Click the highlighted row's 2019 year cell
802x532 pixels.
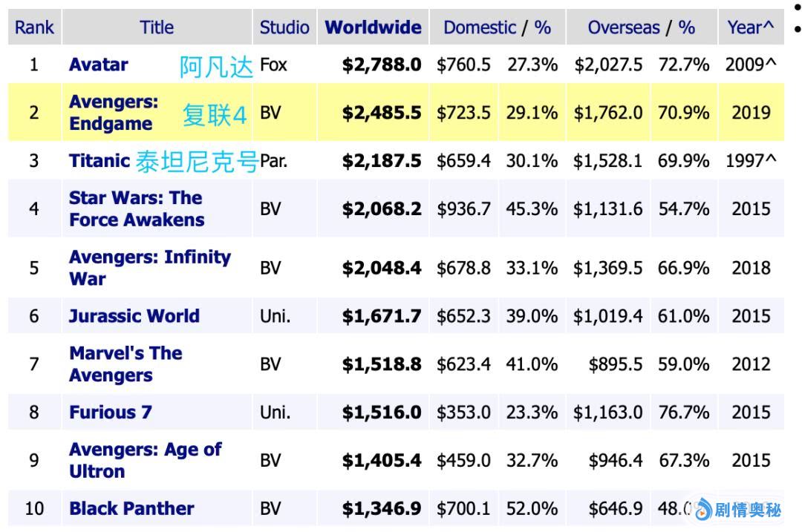click(x=751, y=113)
